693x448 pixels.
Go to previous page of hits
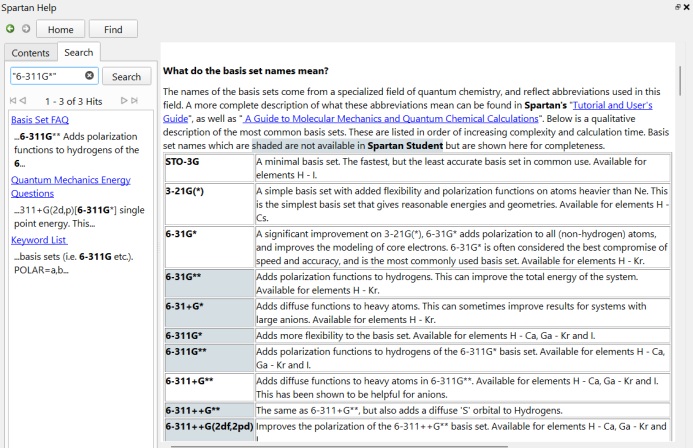23,101
